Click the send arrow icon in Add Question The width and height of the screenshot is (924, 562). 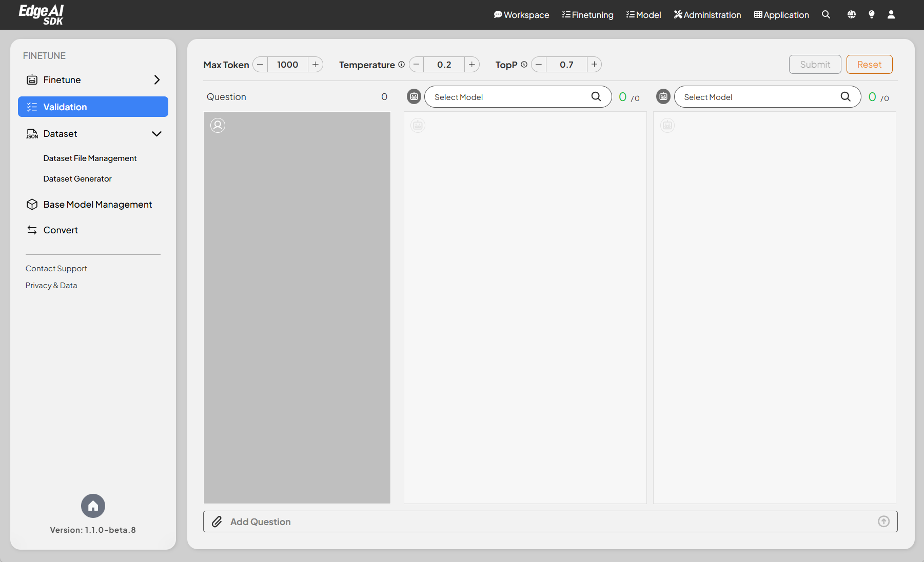(x=883, y=521)
